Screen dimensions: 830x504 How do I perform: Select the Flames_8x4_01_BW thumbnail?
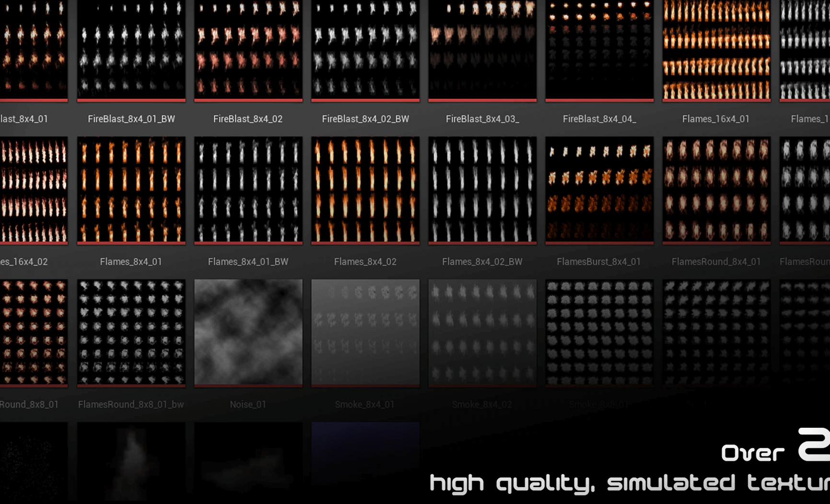pyautogui.click(x=248, y=191)
